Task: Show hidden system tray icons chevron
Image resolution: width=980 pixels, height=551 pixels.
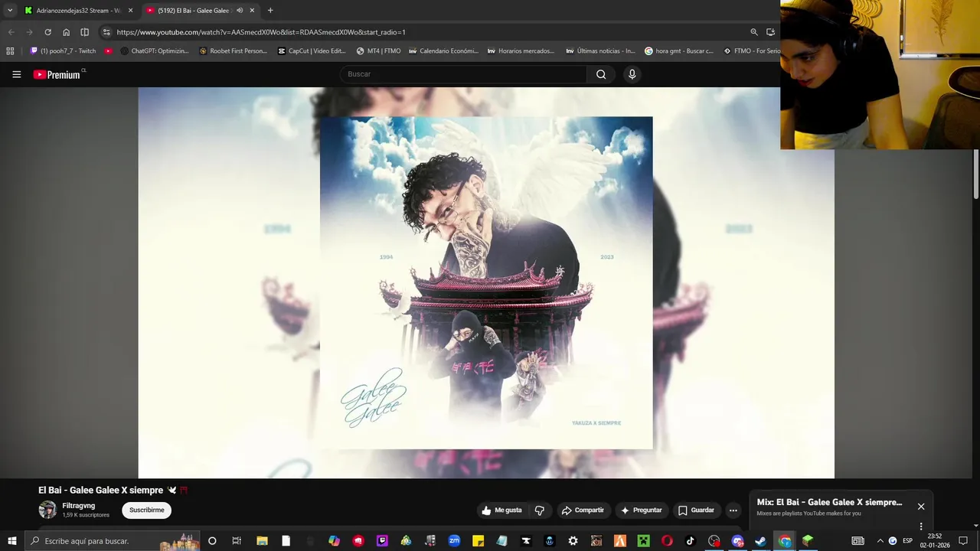Action: [x=880, y=541]
